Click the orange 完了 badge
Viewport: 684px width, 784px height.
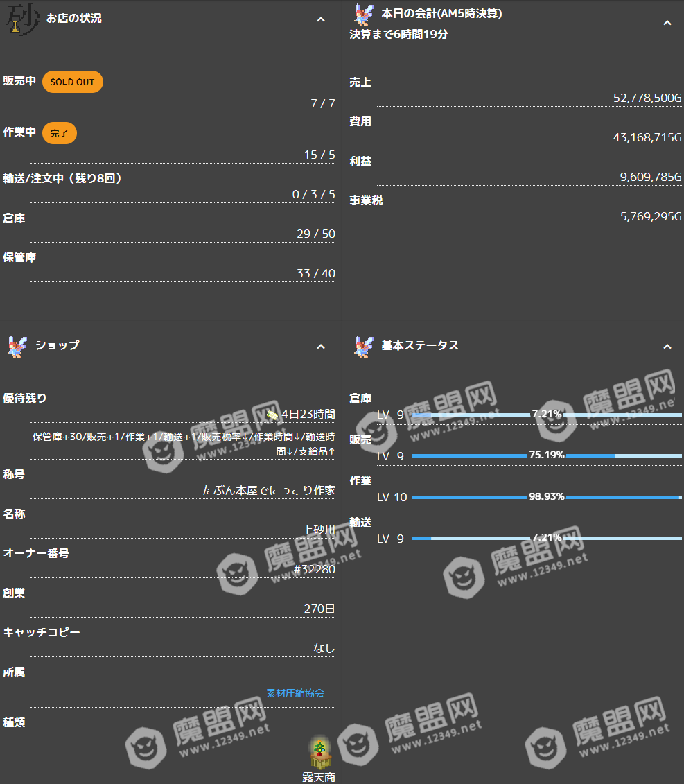tap(60, 133)
